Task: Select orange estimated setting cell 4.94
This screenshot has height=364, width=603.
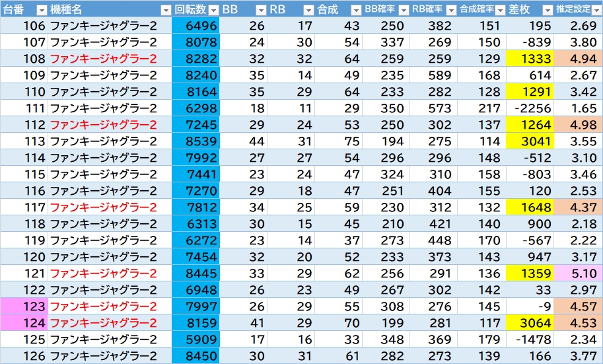Action: pyautogui.click(x=579, y=59)
